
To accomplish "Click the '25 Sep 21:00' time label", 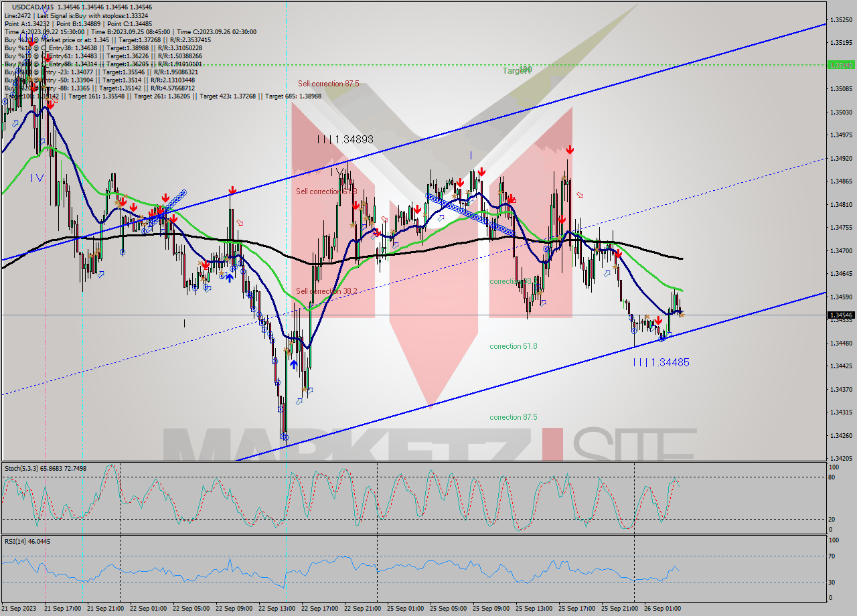I will click(620, 609).
